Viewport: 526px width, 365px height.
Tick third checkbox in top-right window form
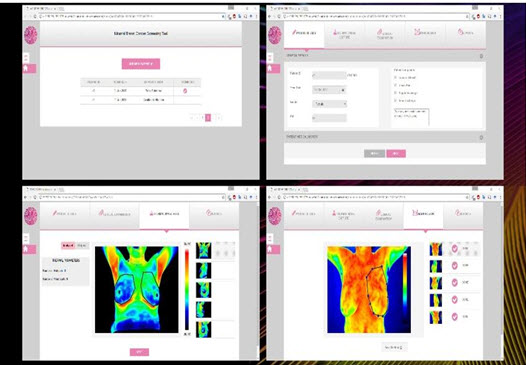click(x=396, y=93)
